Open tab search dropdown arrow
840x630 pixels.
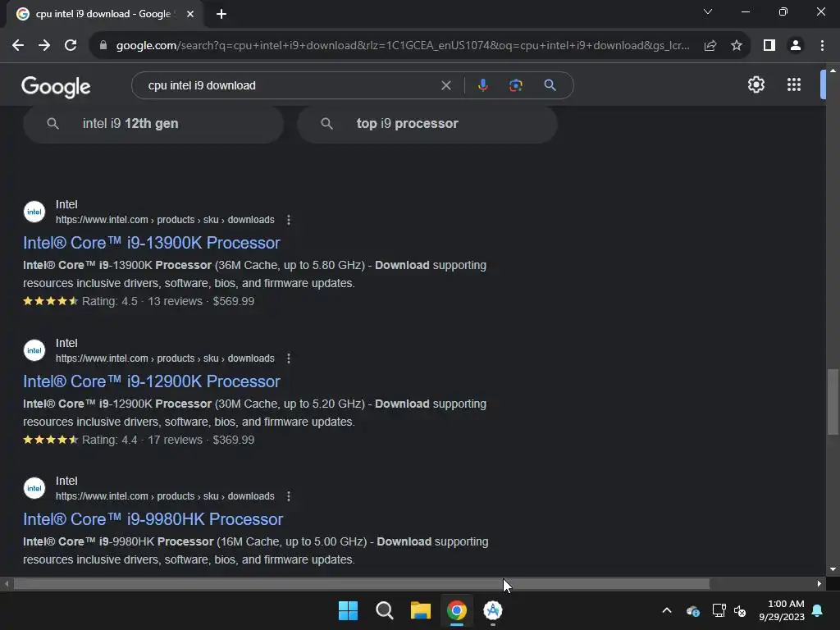(708, 11)
